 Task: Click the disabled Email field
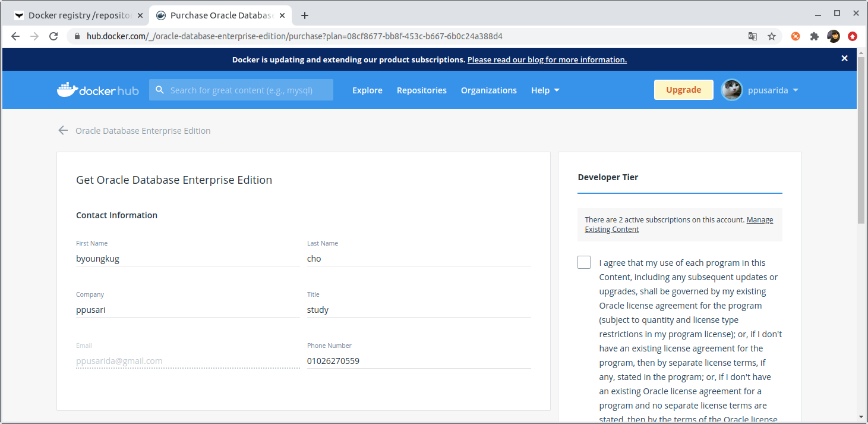pos(188,361)
